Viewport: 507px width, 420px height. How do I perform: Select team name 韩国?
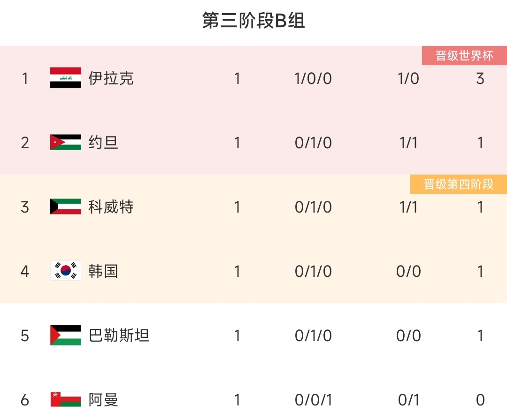[103, 271]
